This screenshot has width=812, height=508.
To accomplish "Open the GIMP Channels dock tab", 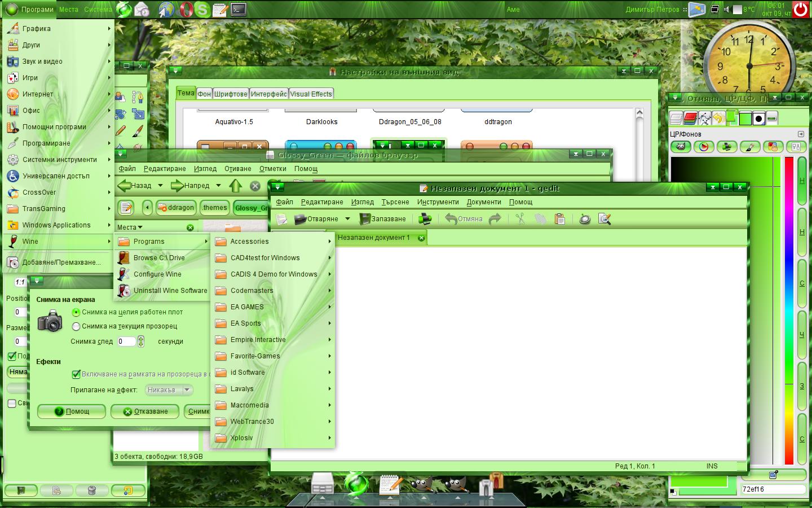I will tap(690, 118).
